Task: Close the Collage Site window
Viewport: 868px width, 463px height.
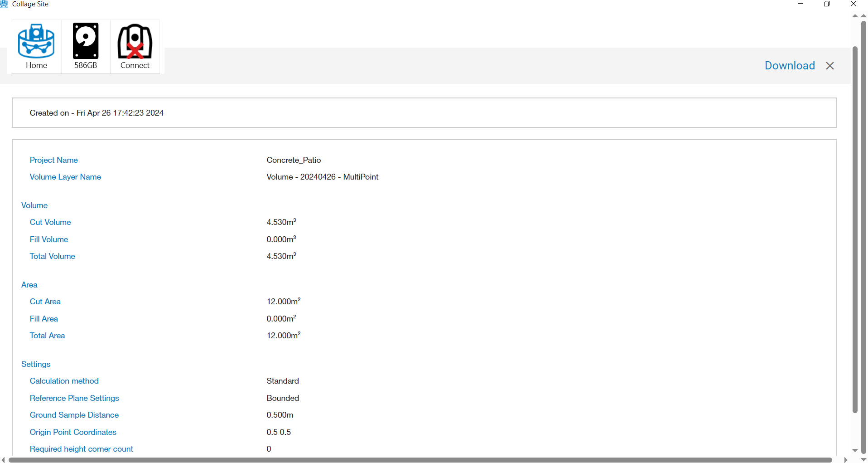Action: pos(854,4)
